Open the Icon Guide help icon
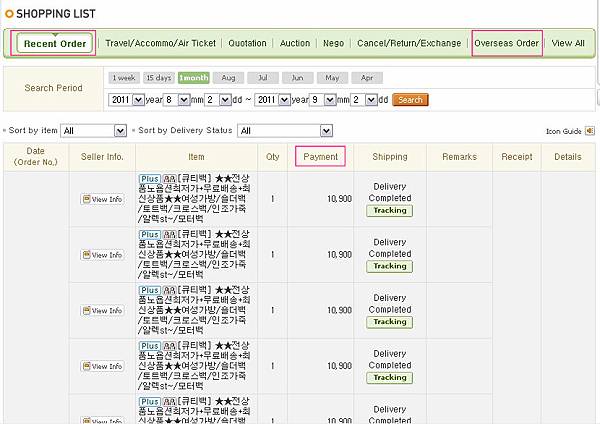 click(x=590, y=131)
